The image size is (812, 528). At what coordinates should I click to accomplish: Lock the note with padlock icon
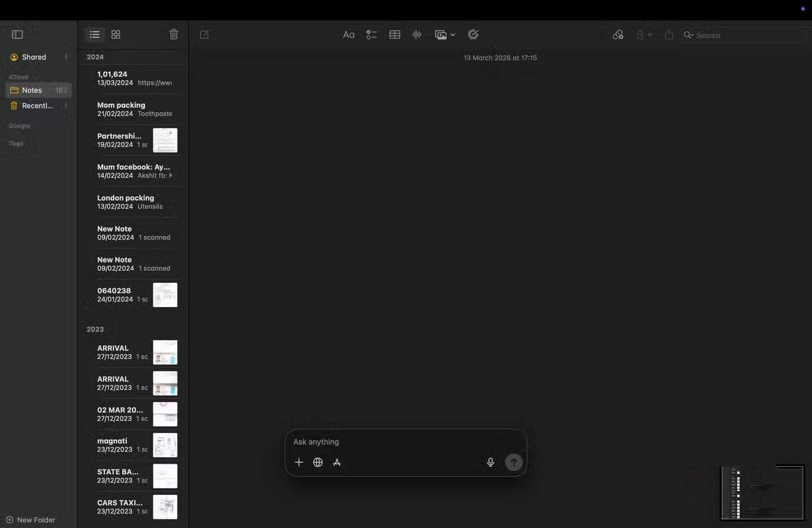coord(639,34)
